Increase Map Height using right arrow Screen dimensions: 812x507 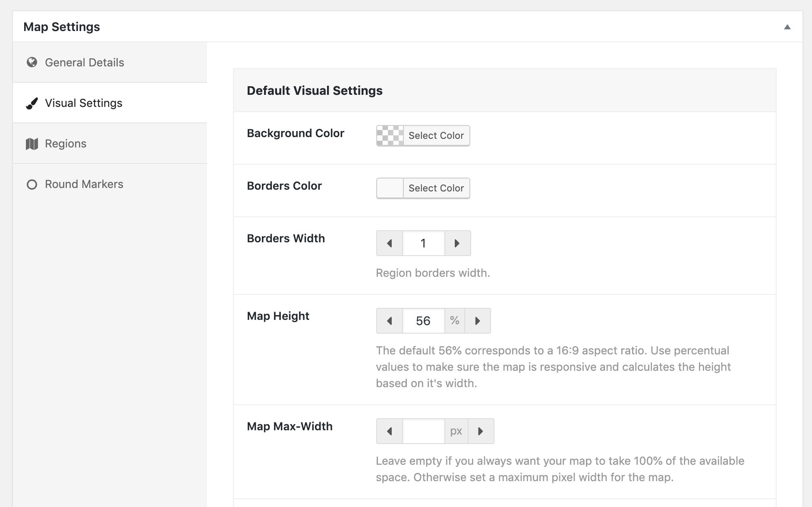pyautogui.click(x=478, y=321)
